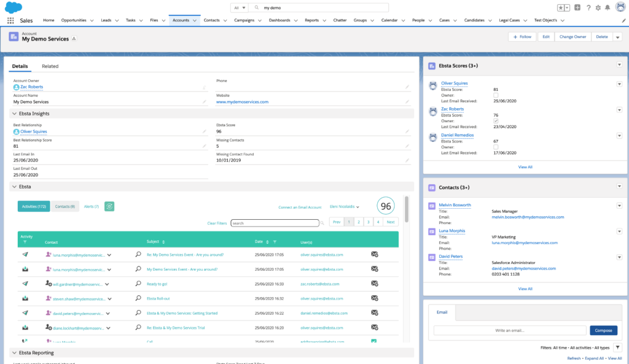
Task: Open the Eleni Nicolaidis user dropdown
Action: [x=345, y=207]
